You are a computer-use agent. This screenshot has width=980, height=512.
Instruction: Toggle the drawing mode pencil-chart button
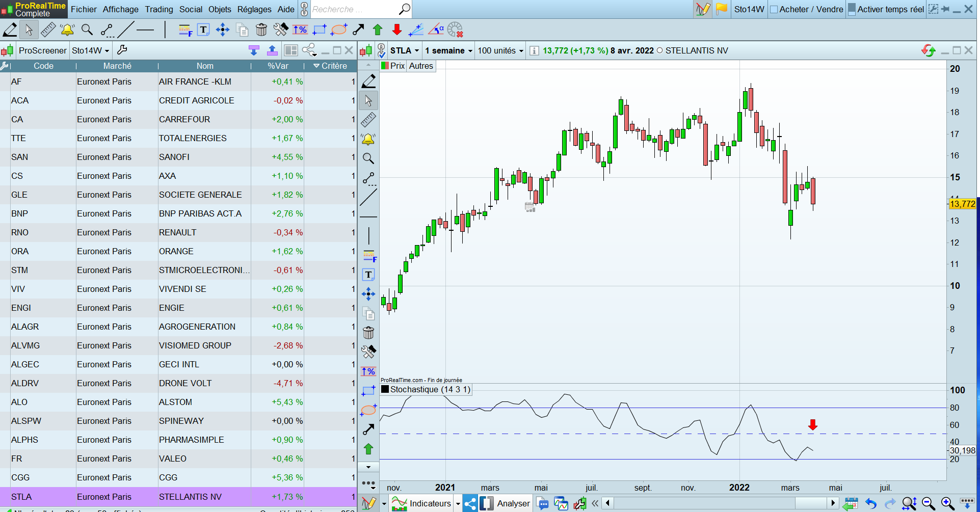click(703, 9)
